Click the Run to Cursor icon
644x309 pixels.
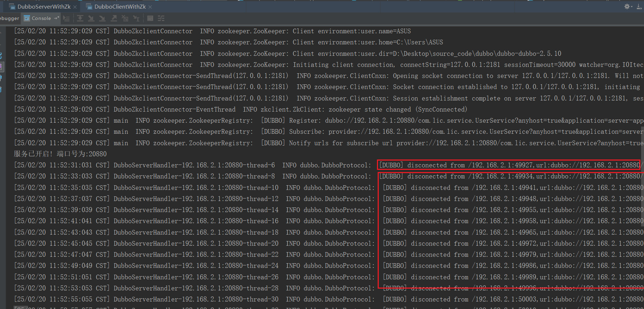pos(136,18)
